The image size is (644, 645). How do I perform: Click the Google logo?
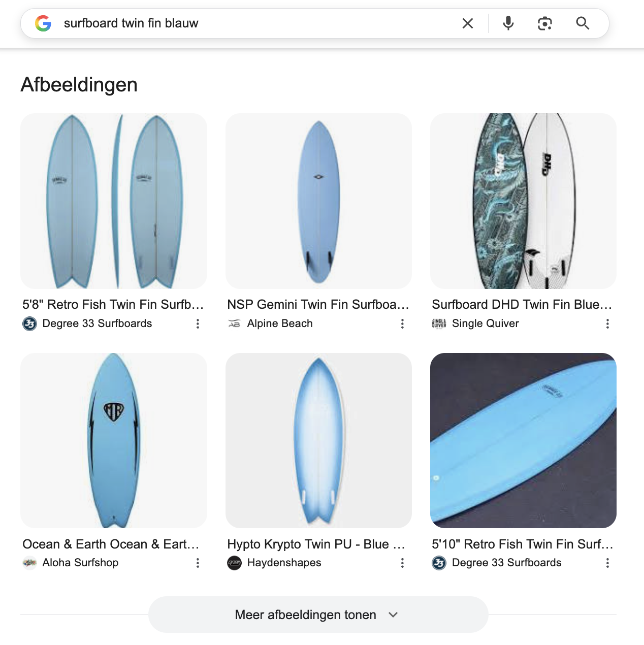[x=44, y=23]
